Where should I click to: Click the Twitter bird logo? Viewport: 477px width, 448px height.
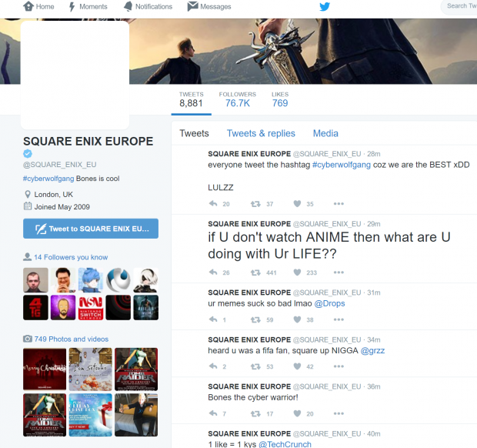pos(325,6)
